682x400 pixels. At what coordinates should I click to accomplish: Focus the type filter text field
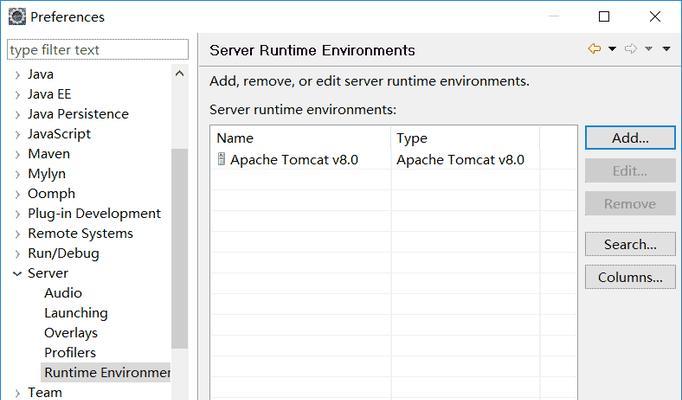(x=98, y=50)
